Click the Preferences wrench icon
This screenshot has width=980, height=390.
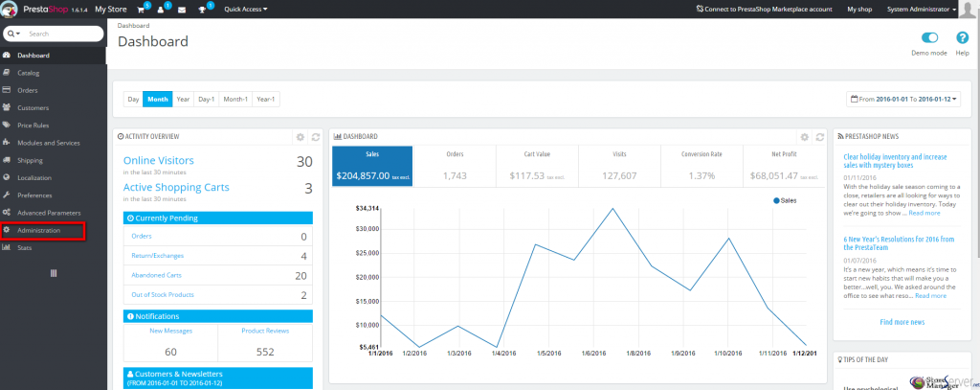[7, 195]
